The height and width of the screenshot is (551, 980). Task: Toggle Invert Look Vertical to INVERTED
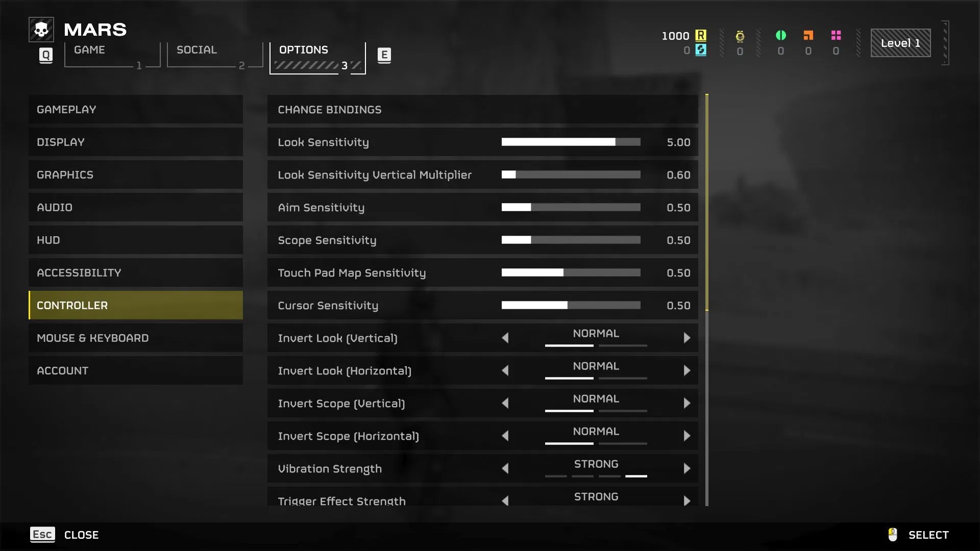tap(686, 337)
